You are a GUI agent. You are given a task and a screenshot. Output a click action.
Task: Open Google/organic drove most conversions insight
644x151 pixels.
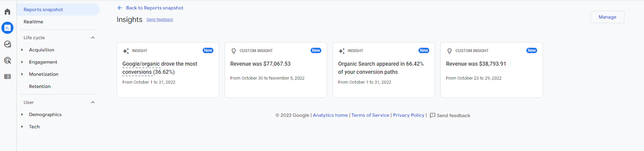(x=168, y=70)
